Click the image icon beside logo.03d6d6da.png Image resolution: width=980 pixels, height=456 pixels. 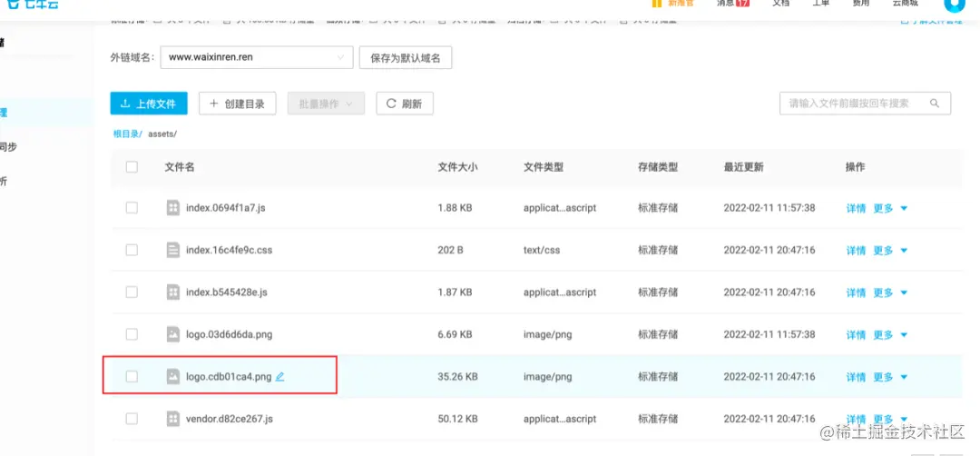coord(173,334)
